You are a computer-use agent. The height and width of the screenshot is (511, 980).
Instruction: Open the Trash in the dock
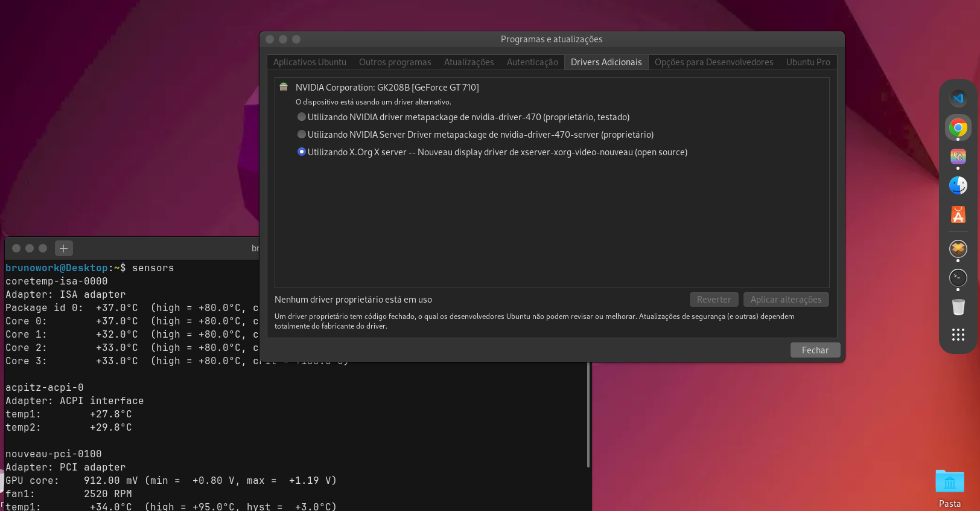pos(958,307)
